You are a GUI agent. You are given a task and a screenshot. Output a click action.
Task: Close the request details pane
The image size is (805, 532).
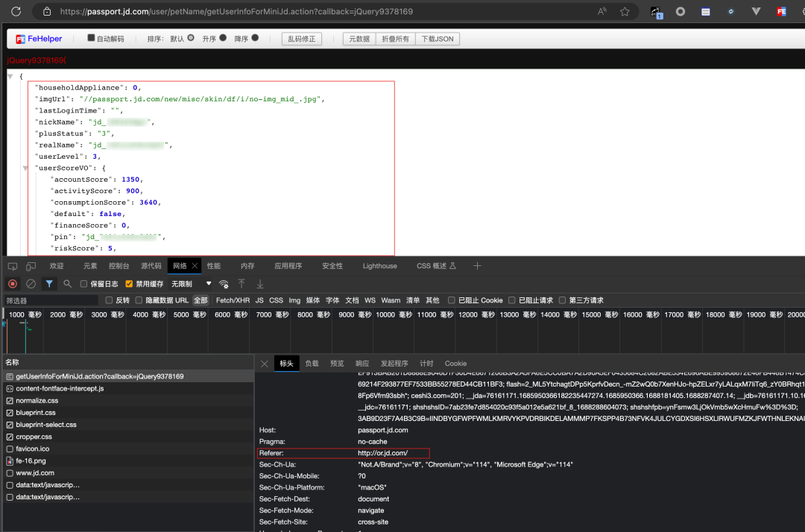(x=264, y=364)
